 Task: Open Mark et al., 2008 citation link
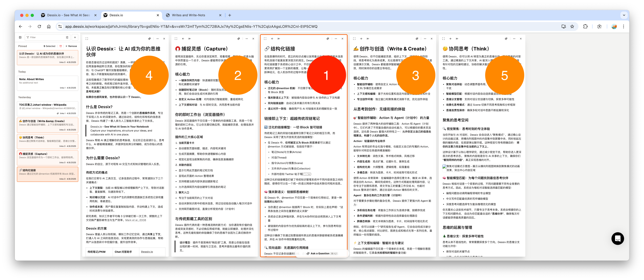pos(136,220)
